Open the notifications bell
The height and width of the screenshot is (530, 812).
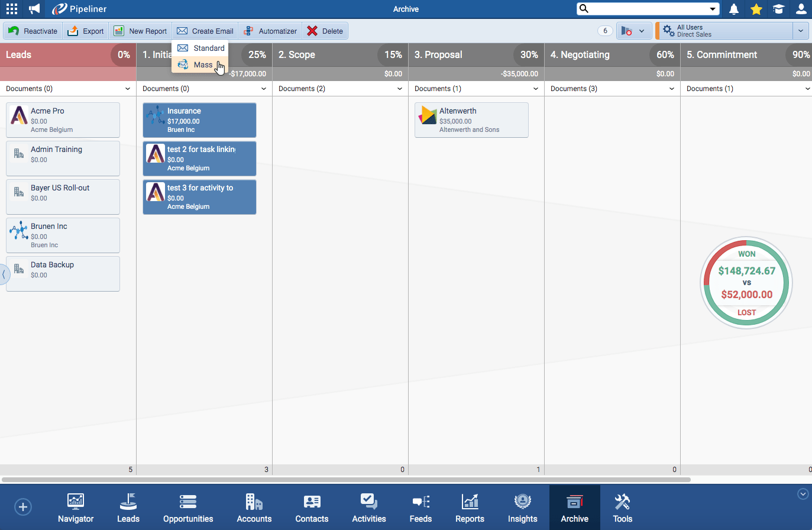(x=733, y=9)
